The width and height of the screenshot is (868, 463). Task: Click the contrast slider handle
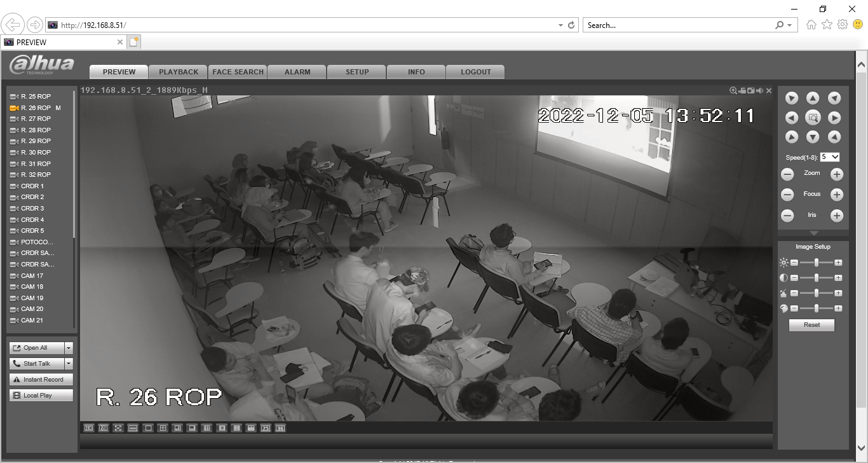tap(817, 278)
